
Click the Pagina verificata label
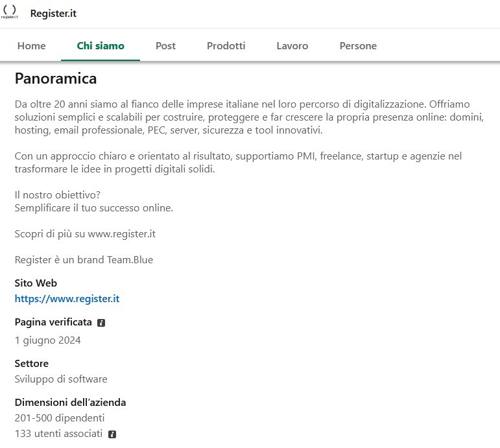(53, 322)
